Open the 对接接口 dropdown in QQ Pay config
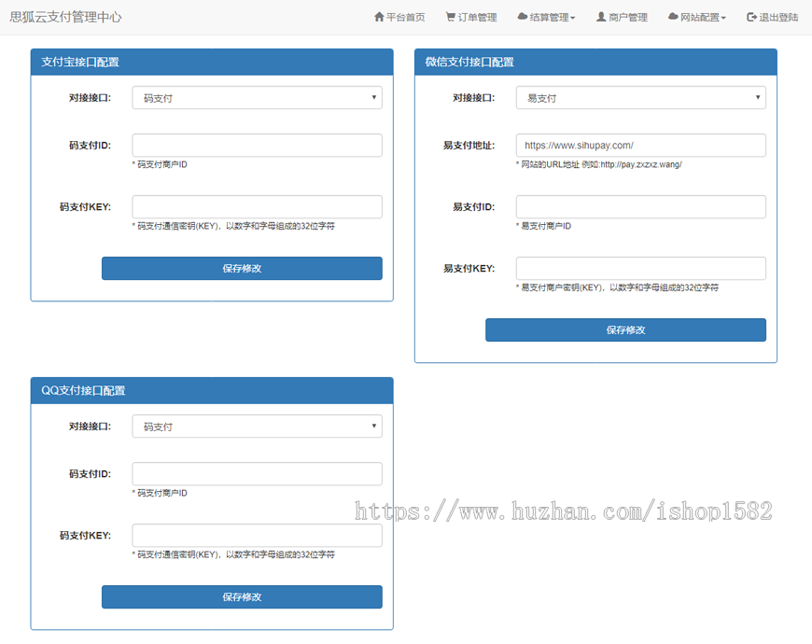812x644 pixels. (257, 426)
